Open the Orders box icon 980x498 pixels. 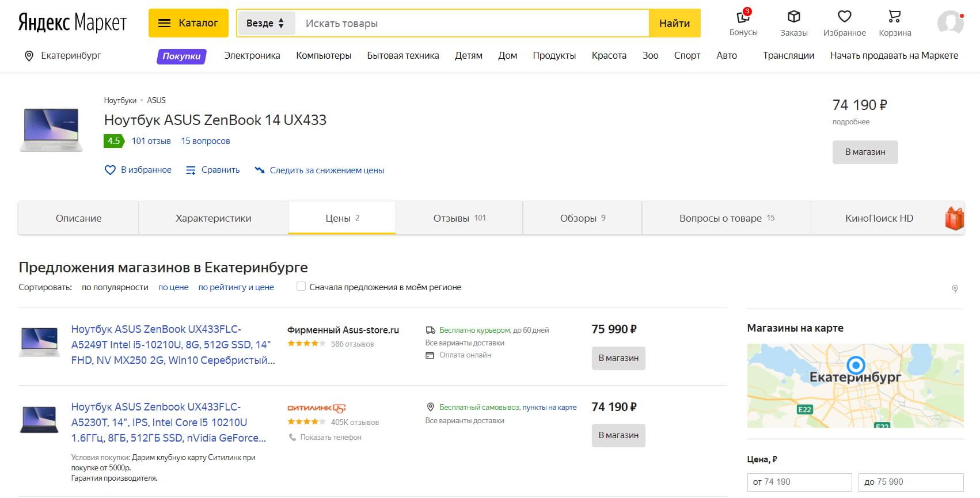point(793,17)
